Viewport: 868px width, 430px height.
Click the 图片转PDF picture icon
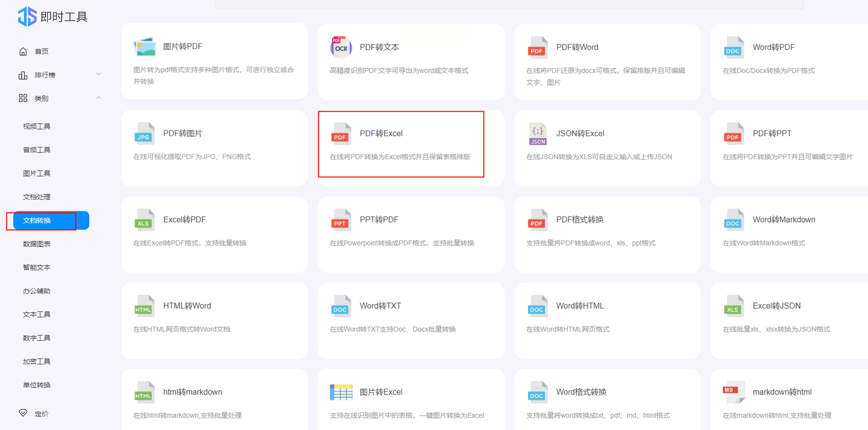tap(145, 47)
